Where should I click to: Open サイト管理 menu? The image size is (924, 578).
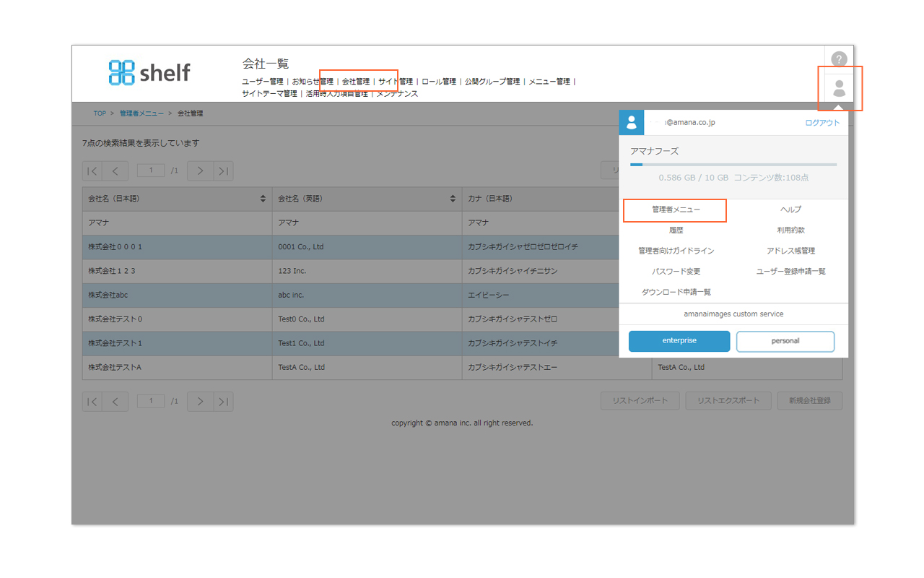(x=396, y=82)
